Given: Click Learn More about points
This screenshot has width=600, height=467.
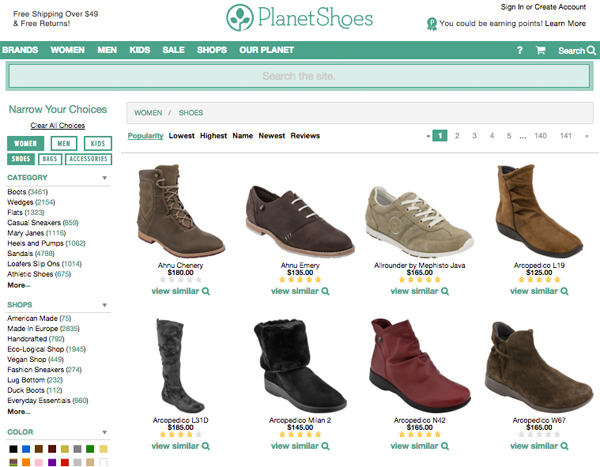Looking at the screenshot, I should [x=565, y=23].
